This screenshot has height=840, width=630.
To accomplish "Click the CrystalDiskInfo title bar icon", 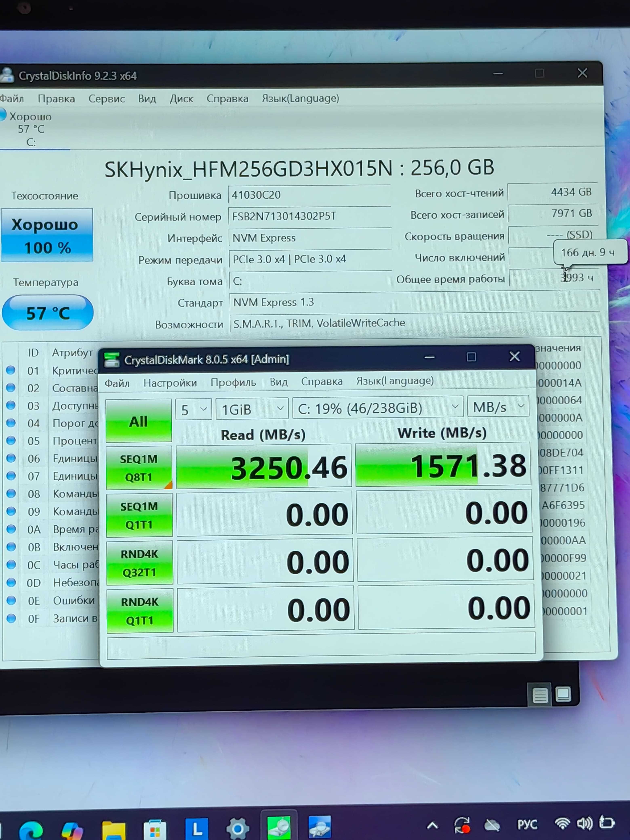I will coord(7,75).
